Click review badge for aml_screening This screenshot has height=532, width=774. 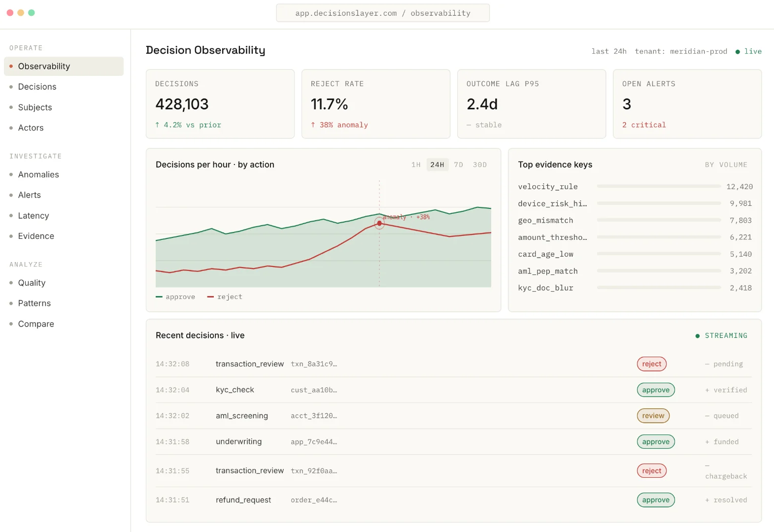653,416
